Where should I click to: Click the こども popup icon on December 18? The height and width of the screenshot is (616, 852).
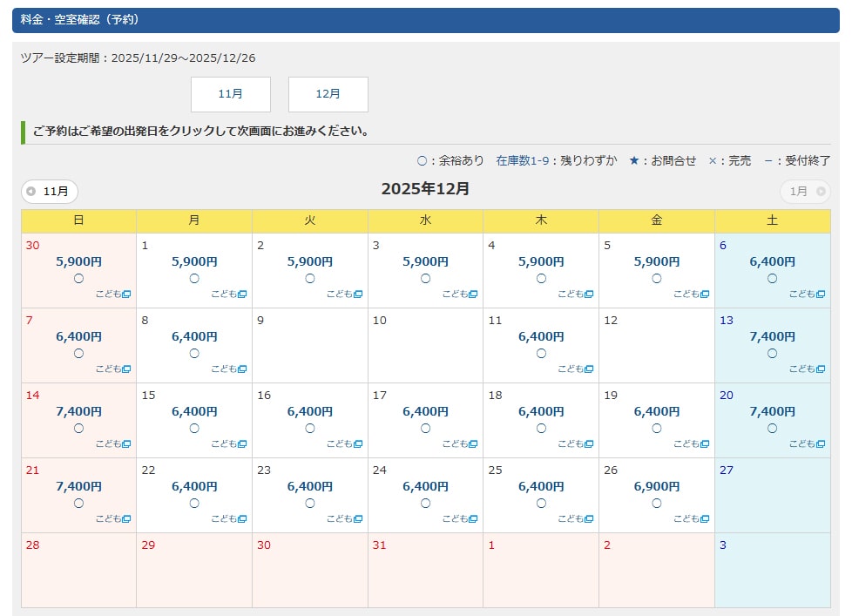click(x=588, y=444)
